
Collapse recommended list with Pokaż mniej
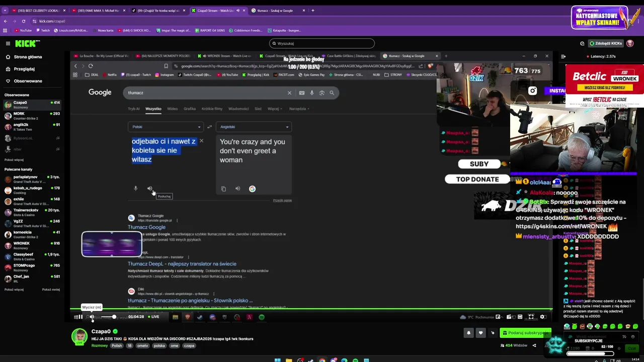[x=51, y=290]
